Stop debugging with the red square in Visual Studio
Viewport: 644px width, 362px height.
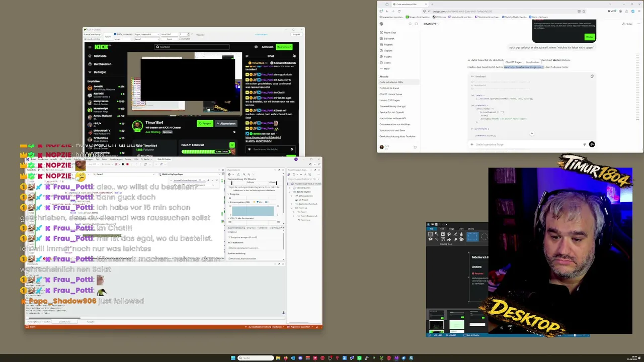[x=127, y=164]
